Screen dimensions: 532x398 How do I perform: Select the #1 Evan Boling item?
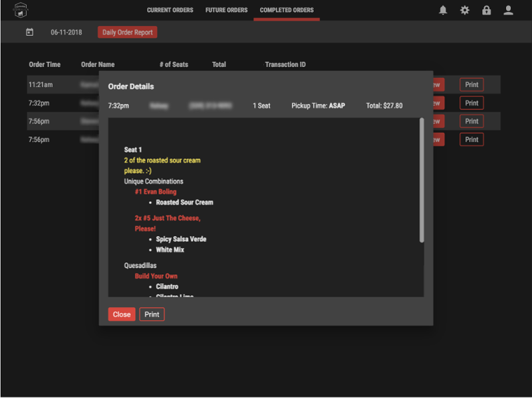(156, 192)
